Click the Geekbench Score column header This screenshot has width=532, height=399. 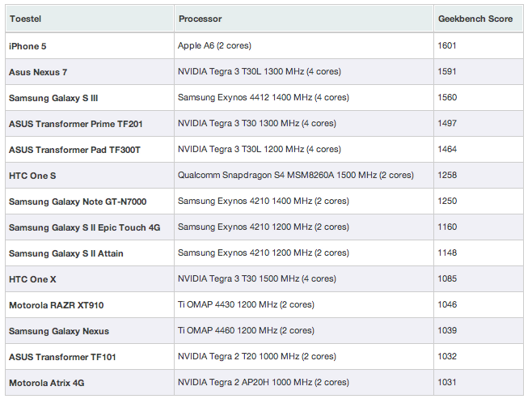pyautogui.click(x=479, y=19)
